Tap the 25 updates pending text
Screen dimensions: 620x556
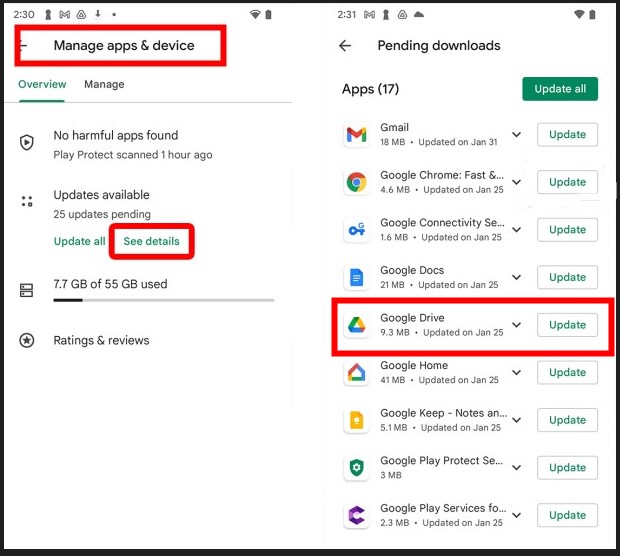coord(102,214)
